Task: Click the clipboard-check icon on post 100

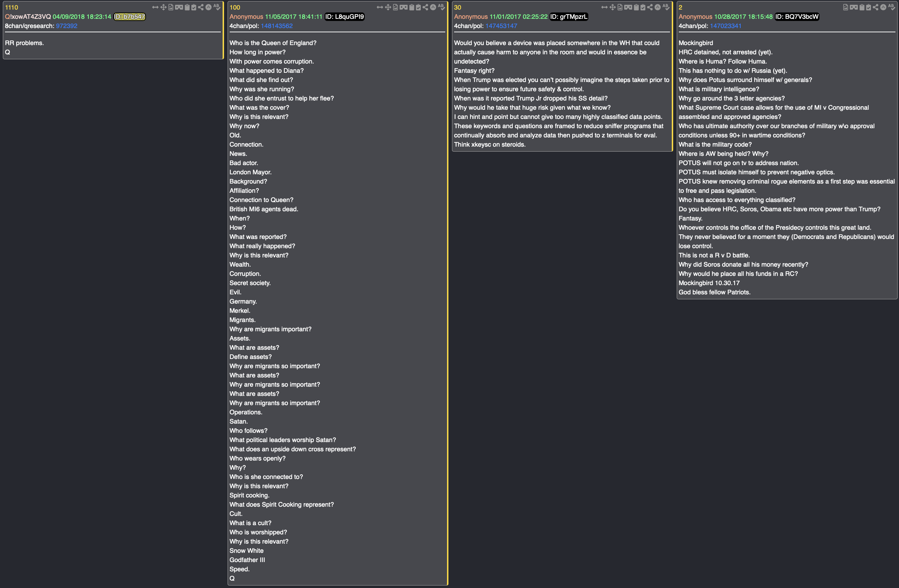Action: [x=418, y=7]
